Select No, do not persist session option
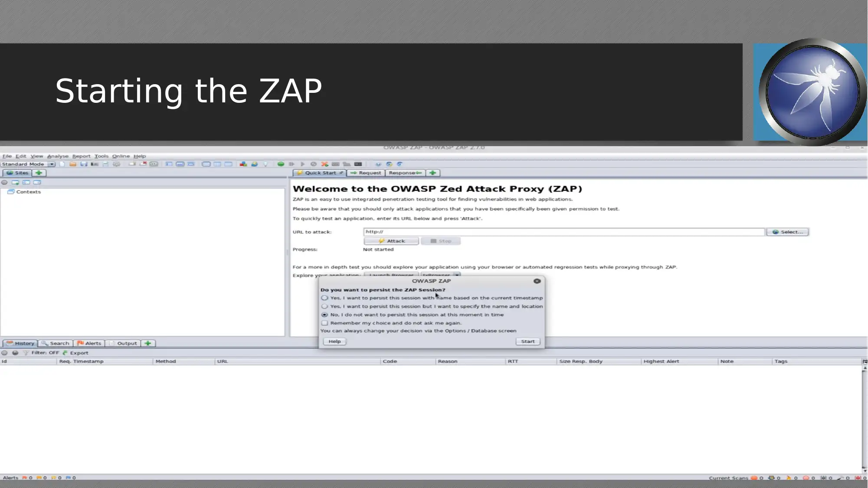This screenshot has width=868, height=488. [324, 315]
